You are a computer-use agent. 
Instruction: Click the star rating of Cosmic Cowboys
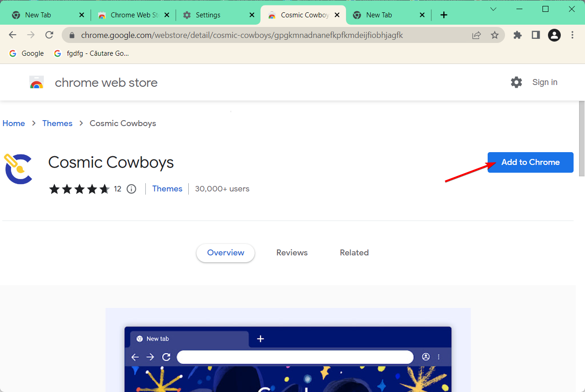coord(79,189)
